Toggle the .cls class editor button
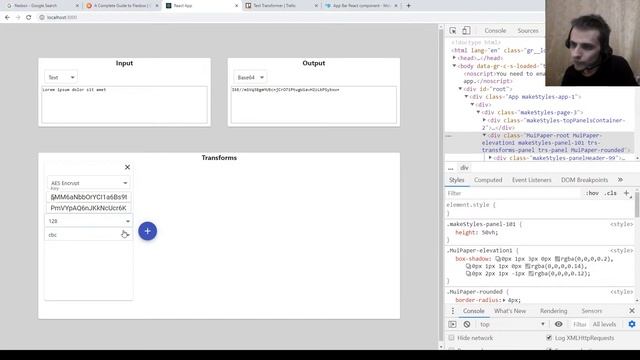 tap(611, 193)
